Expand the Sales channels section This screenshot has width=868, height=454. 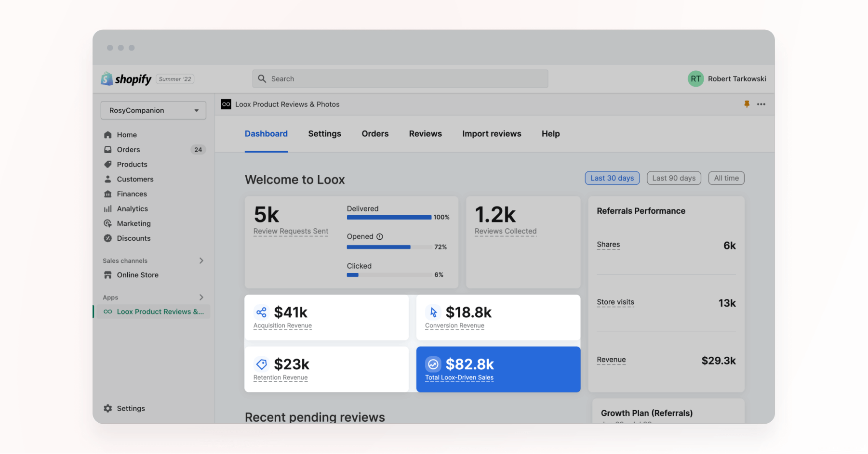tap(201, 260)
